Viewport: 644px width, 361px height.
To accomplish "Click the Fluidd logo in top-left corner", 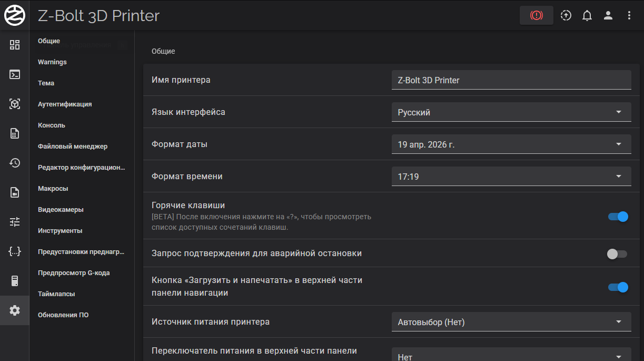I will click(x=15, y=15).
